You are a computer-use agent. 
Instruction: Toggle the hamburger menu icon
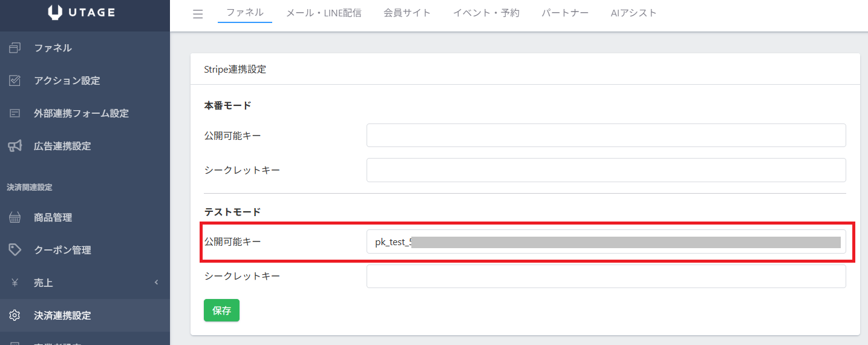[x=198, y=14]
